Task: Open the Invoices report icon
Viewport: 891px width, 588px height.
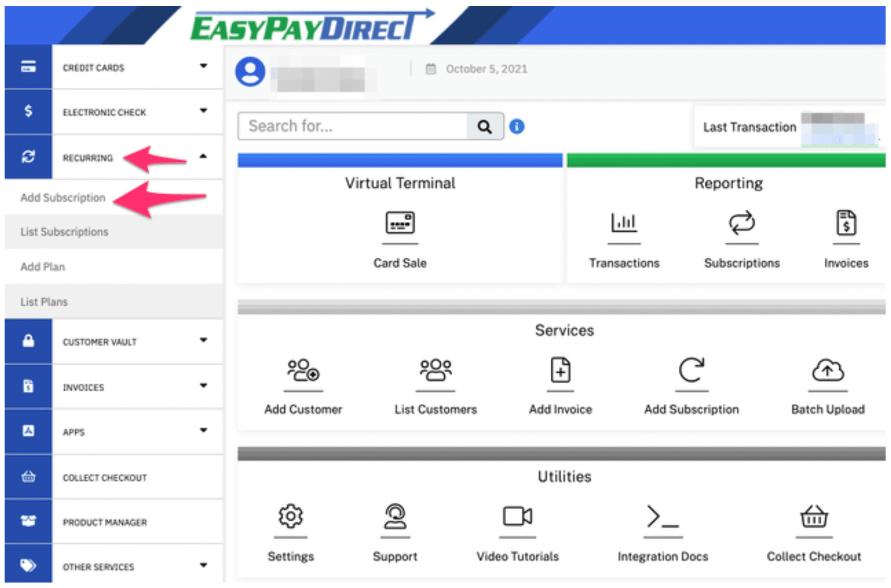Action: pyautogui.click(x=846, y=223)
